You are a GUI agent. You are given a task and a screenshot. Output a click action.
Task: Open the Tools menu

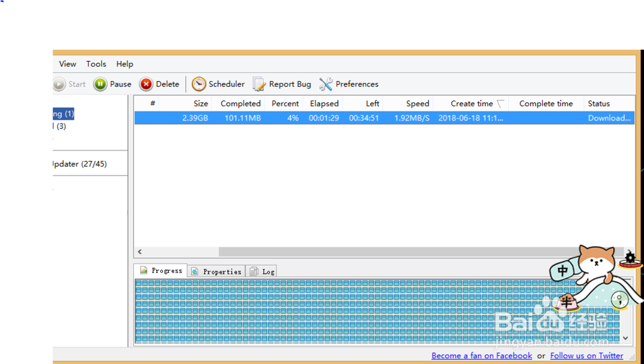(x=96, y=64)
